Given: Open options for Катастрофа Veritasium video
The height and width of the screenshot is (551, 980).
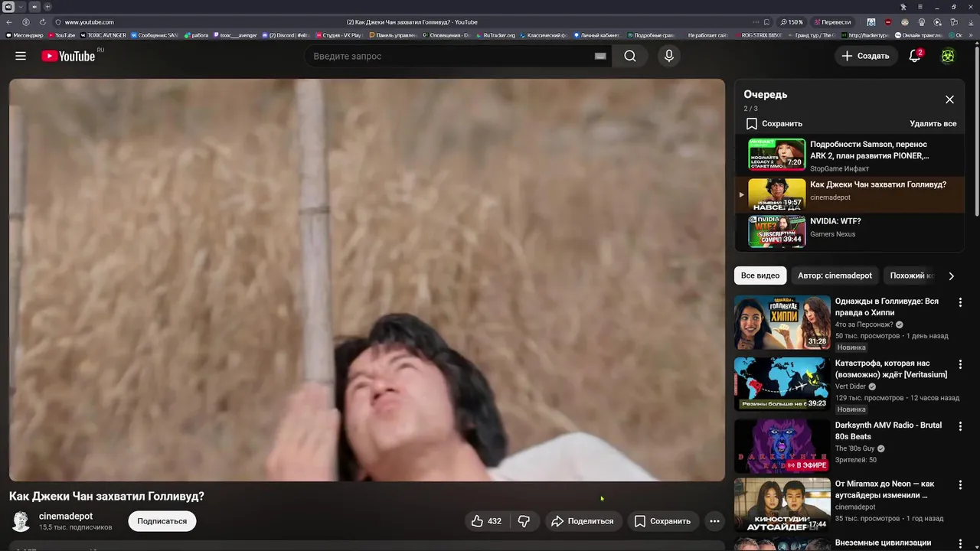Looking at the screenshot, I should pyautogui.click(x=960, y=364).
